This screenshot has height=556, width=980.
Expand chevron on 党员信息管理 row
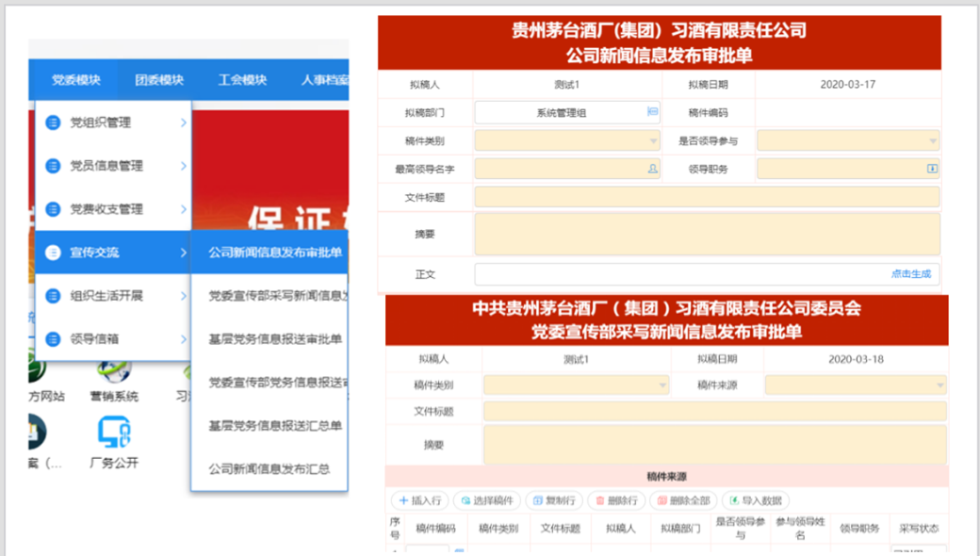(183, 166)
